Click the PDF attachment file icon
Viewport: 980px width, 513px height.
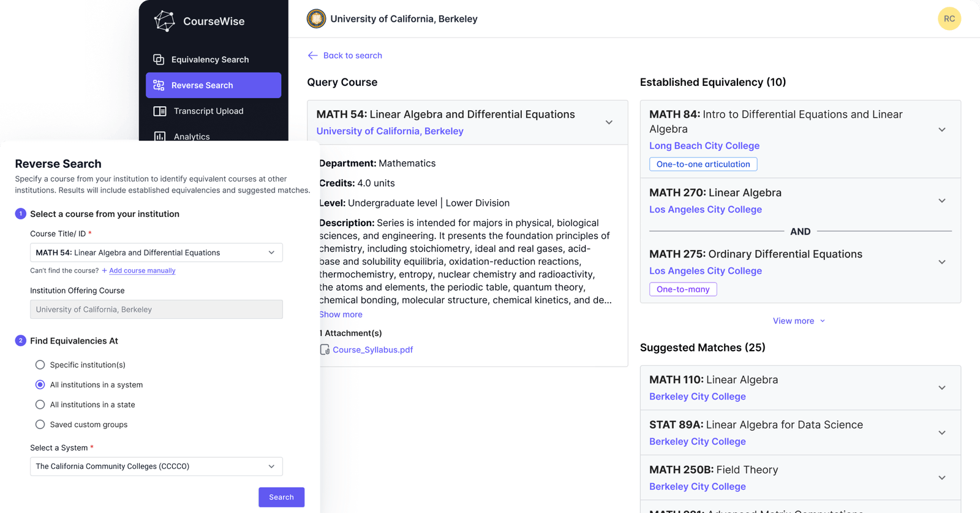click(325, 349)
